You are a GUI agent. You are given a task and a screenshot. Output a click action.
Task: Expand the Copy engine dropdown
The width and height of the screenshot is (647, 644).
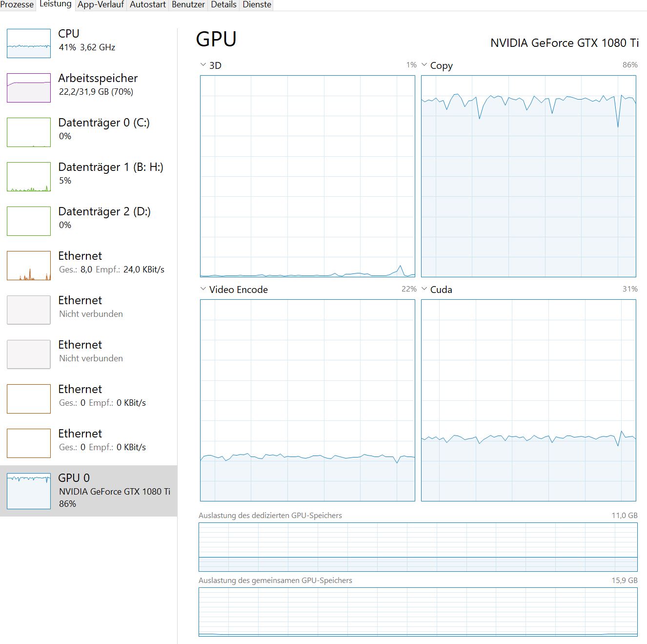tap(425, 65)
